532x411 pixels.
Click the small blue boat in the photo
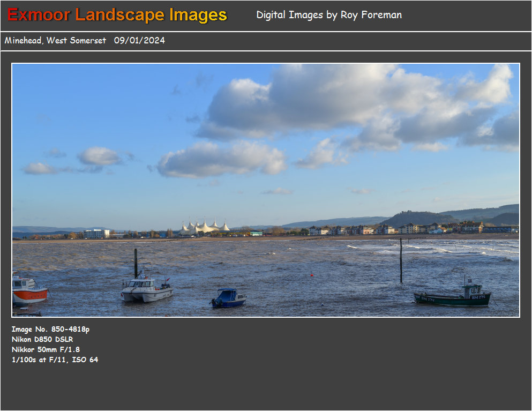(229, 298)
